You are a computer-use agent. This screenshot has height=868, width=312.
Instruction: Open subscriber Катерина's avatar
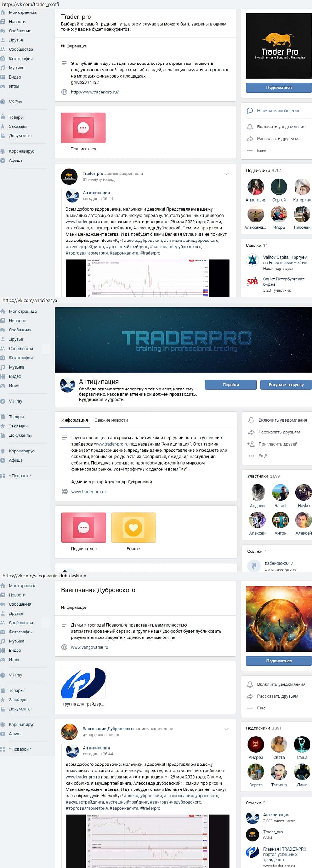click(302, 187)
